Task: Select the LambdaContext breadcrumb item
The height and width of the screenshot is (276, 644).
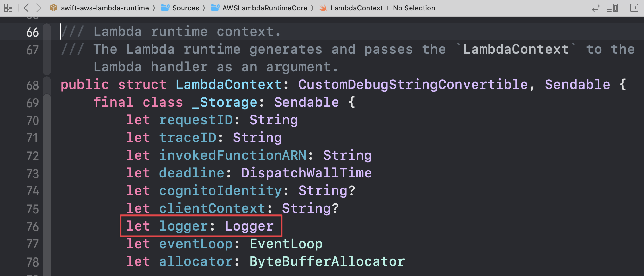Action: pyautogui.click(x=356, y=8)
